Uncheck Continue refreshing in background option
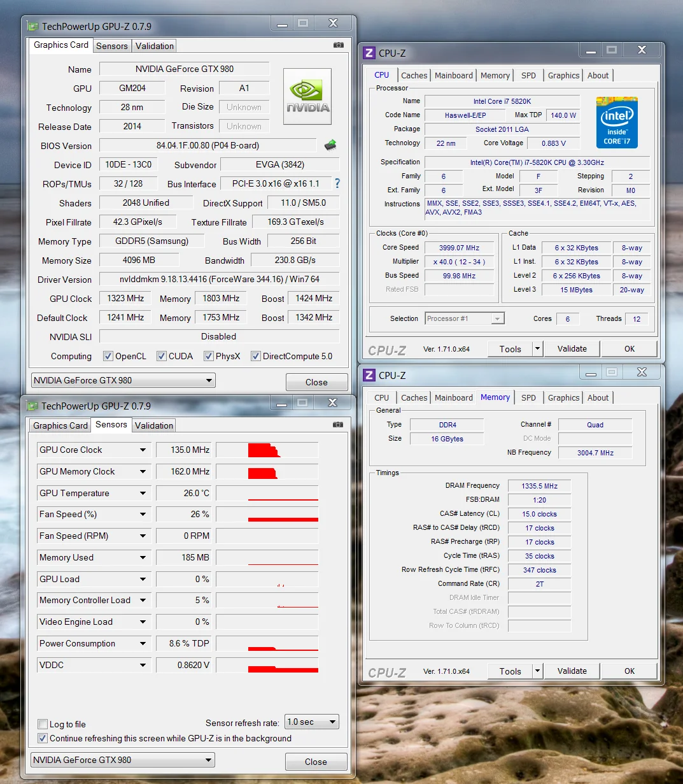This screenshot has width=683, height=784. click(x=43, y=738)
